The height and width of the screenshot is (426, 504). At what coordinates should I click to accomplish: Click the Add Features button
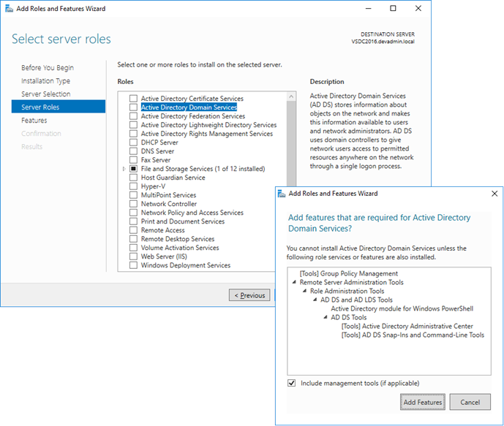(x=423, y=402)
